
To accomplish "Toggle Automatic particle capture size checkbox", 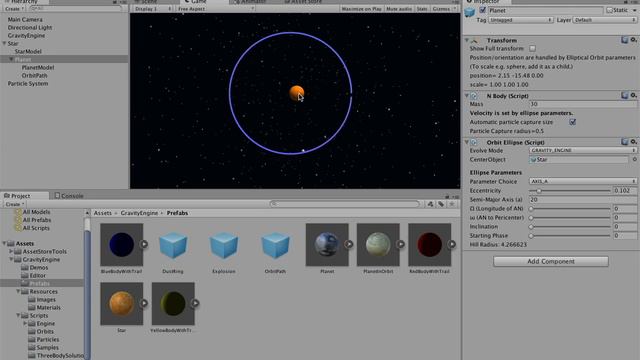I will point(573,122).
